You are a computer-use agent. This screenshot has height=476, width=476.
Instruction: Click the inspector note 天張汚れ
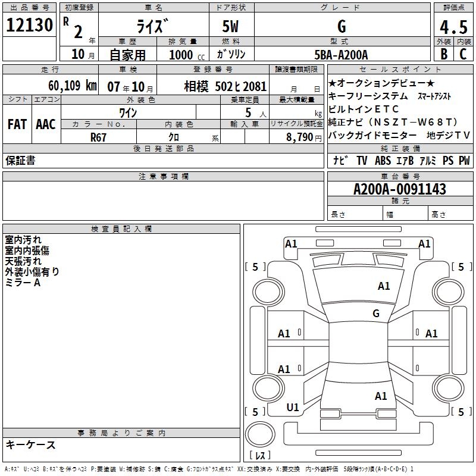point(23,261)
